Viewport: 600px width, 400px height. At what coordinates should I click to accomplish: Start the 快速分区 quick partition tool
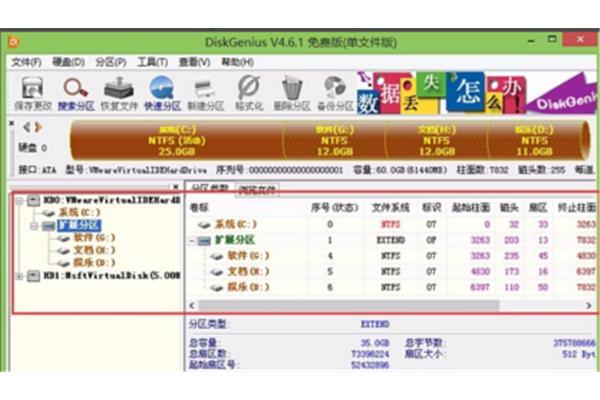pyautogui.click(x=162, y=94)
